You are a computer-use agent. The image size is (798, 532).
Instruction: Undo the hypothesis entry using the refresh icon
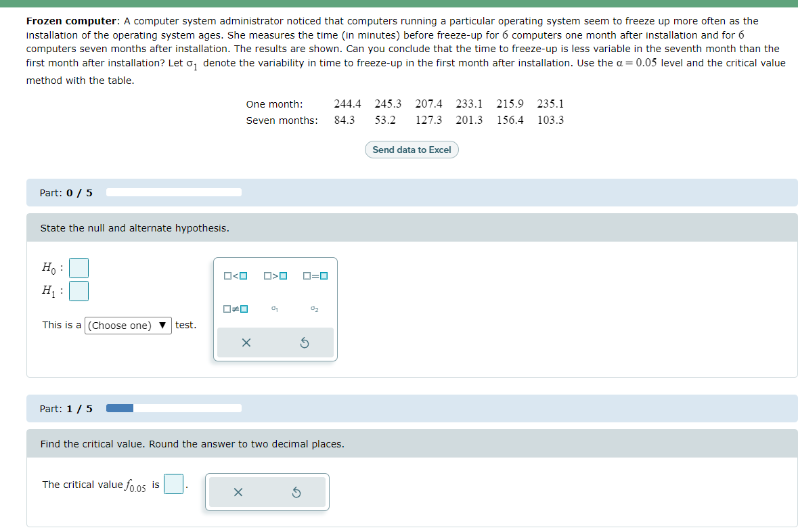(x=304, y=342)
